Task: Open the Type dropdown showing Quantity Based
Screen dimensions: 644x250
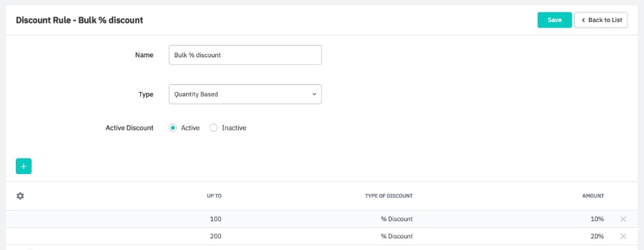Action: 245,94
